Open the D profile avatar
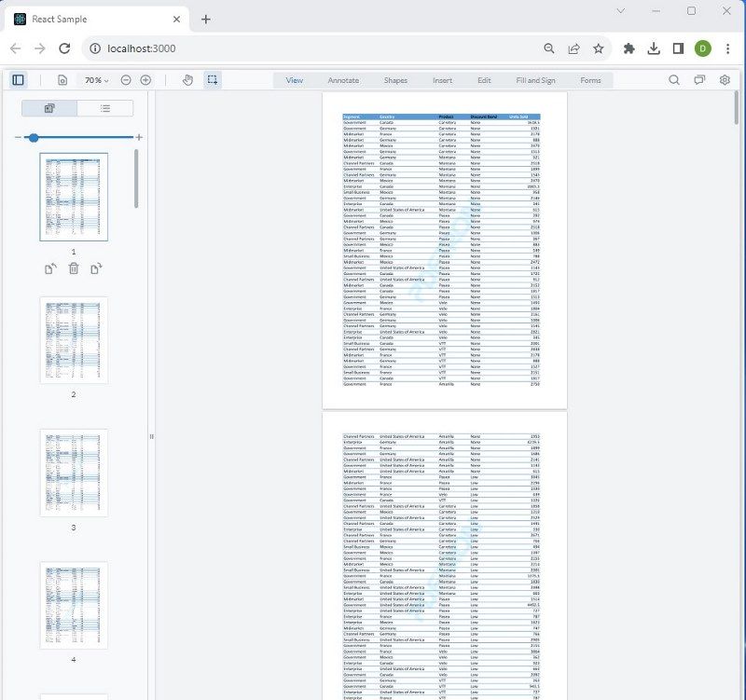The image size is (746, 700). click(x=703, y=48)
